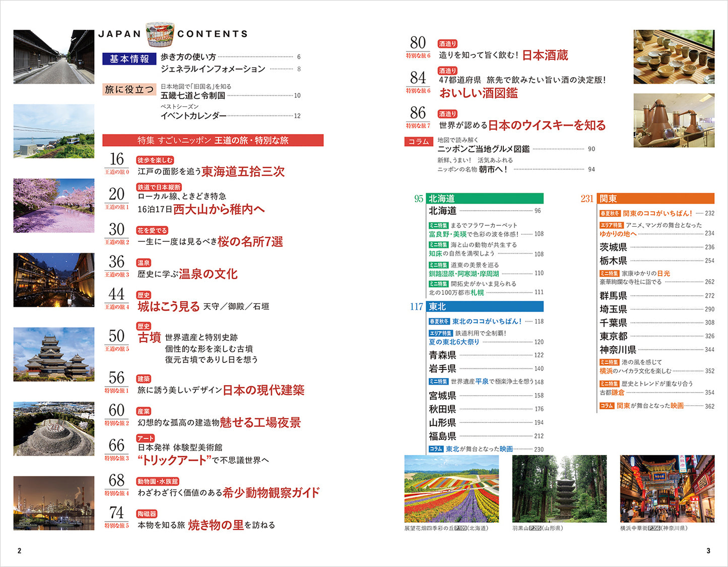Open the 東京都 entry
This screenshot has width=728, height=567.
point(613,336)
